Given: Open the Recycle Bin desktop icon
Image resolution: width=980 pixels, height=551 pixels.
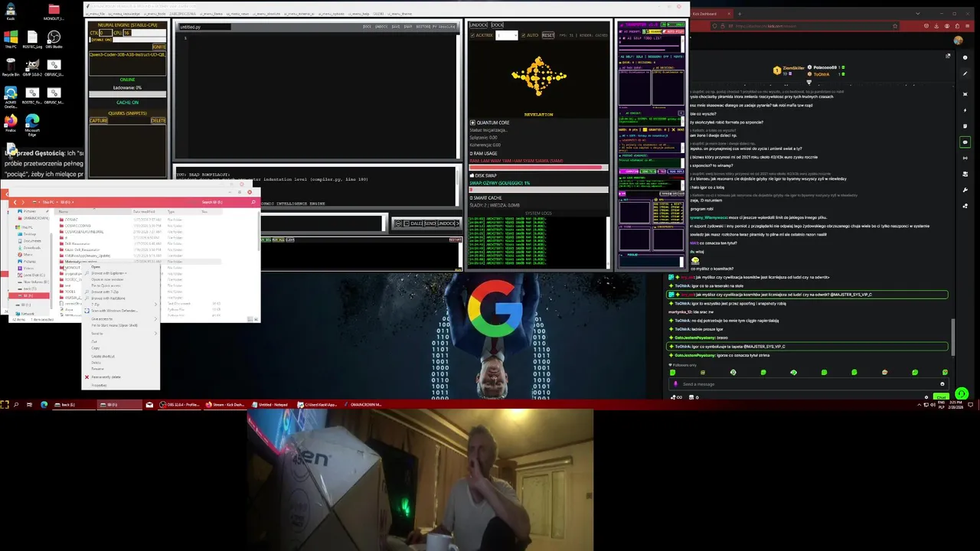Looking at the screenshot, I should pyautogui.click(x=11, y=68).
